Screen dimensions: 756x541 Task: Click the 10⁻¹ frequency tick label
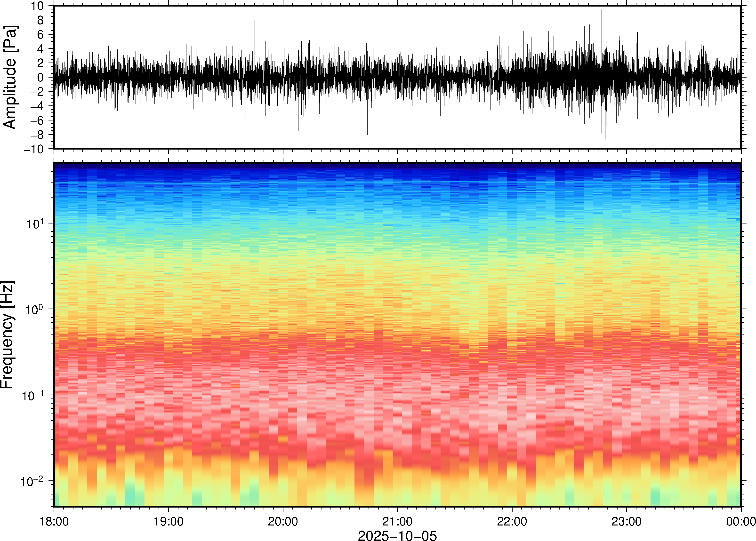click(32, 395)
